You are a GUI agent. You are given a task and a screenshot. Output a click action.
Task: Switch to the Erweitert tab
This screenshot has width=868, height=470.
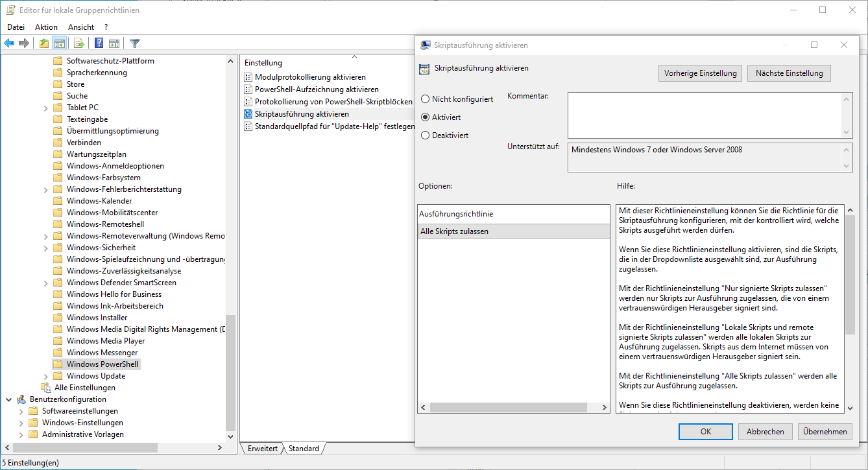tap(262, 449)
